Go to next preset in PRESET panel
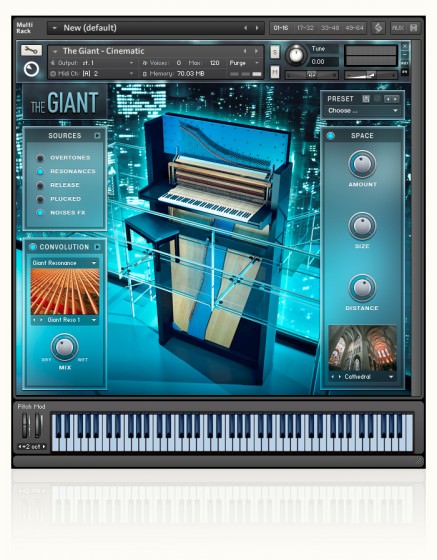 [x=395, y=99]
